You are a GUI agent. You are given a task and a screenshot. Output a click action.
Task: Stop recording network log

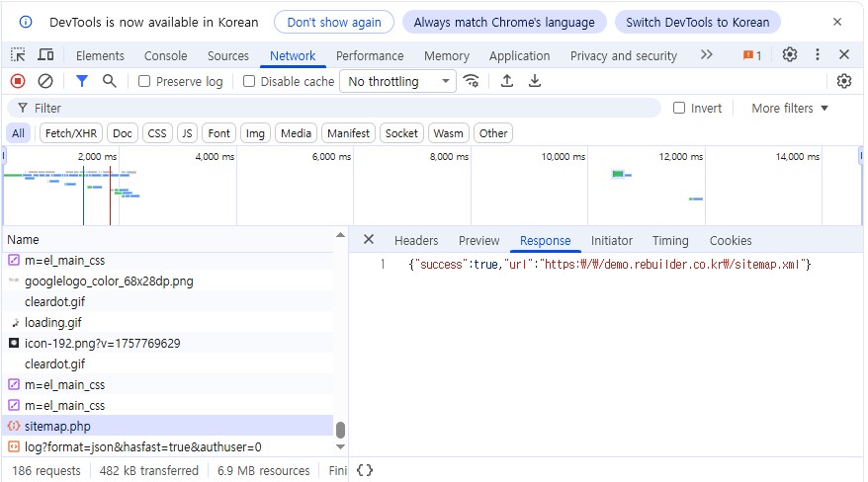[x=18, y=81]
